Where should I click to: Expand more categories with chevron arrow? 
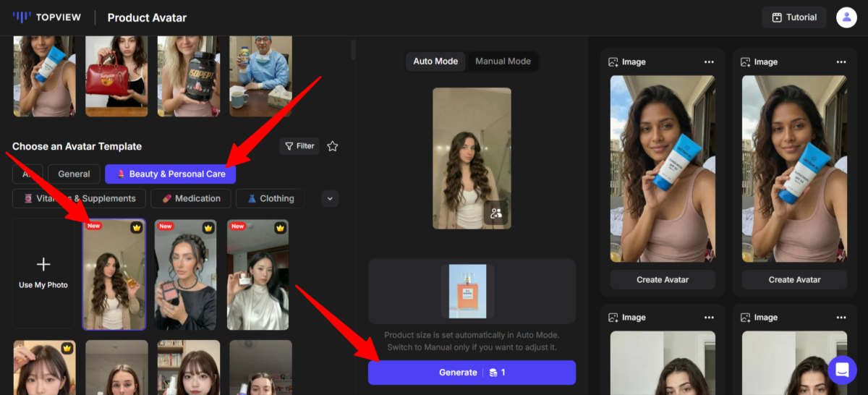330,198
